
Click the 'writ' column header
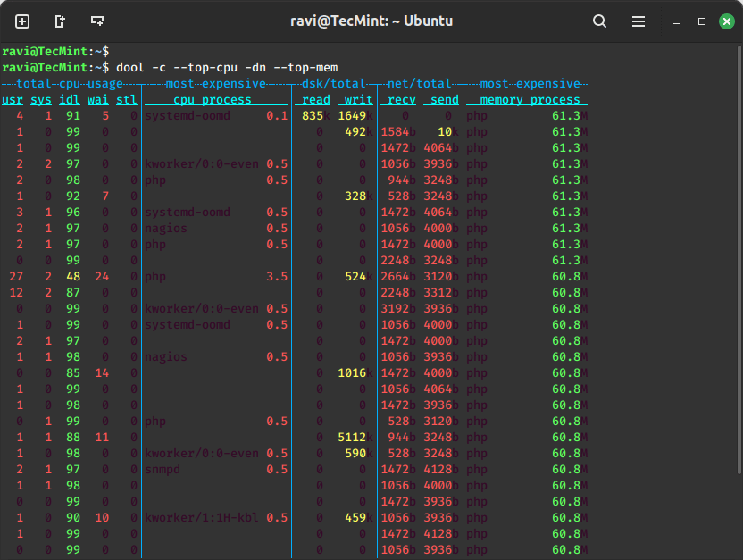tap(359, 99)
